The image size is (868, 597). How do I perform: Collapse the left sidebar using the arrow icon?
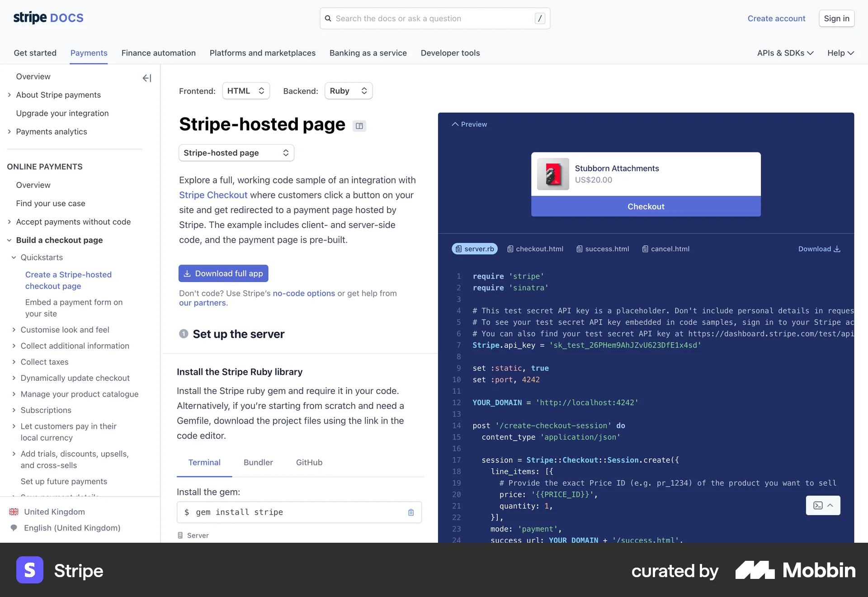tap(146, 78)
